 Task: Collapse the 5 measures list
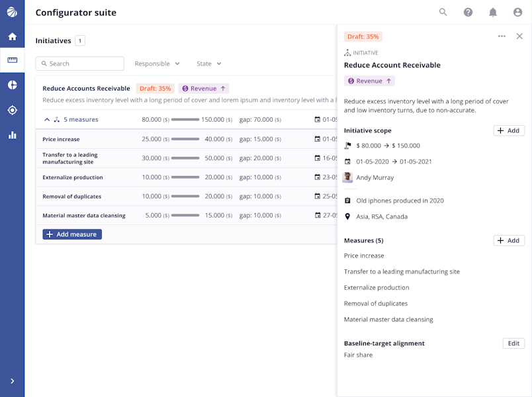click(x=47, y=120)
